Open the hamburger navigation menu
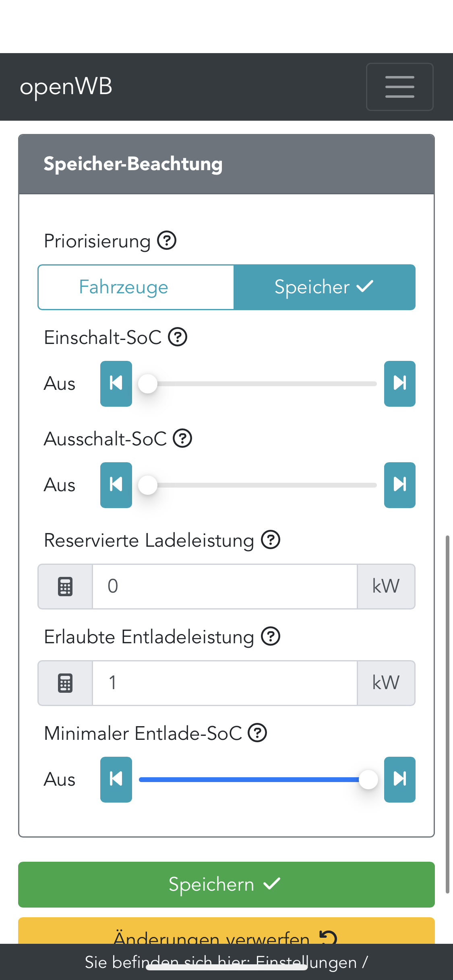The width and height of the screenshot is (453, 980). click(399, 86)
